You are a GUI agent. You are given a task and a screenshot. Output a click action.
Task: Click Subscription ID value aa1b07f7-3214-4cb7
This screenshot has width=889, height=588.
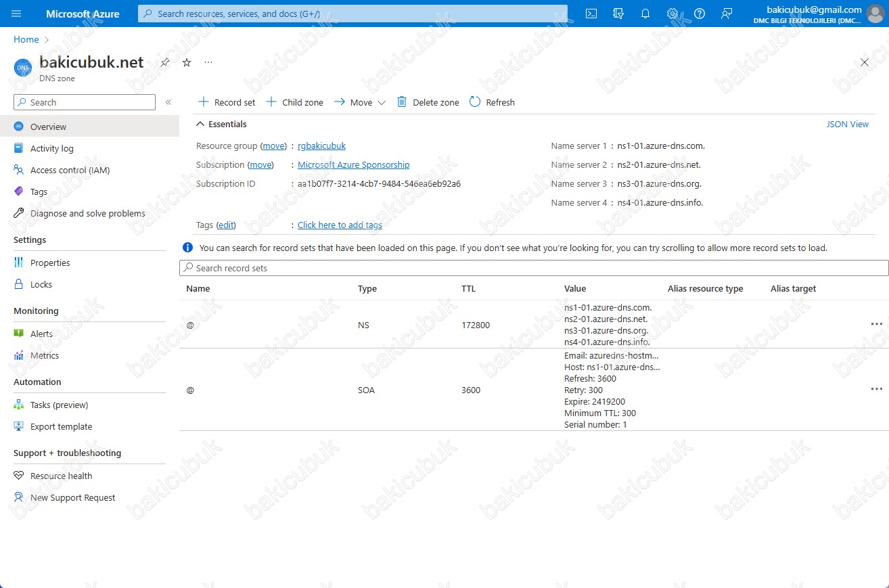pos(379,183)
